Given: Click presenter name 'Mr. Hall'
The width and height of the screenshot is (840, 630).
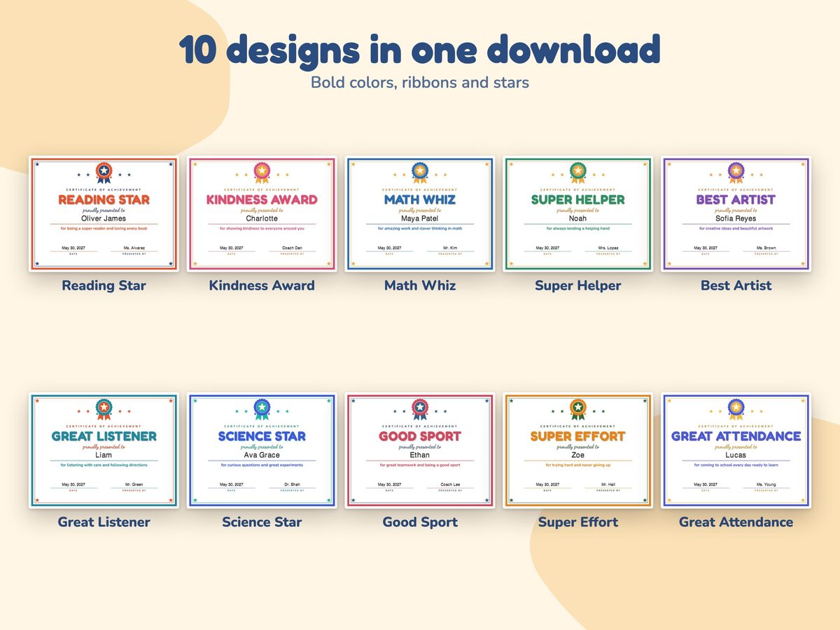Looking at the screenshot, I should point(609,484).
